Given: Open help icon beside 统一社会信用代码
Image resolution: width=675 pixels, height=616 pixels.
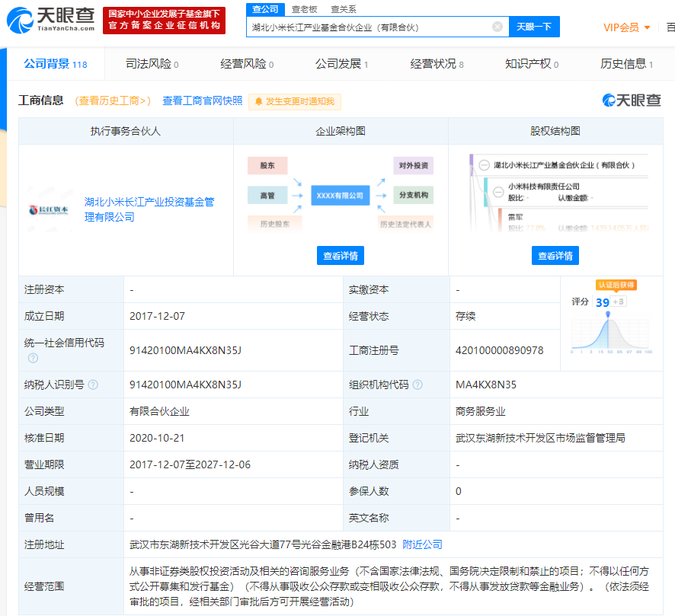Looking at the screenshot, I should [34, 358].
